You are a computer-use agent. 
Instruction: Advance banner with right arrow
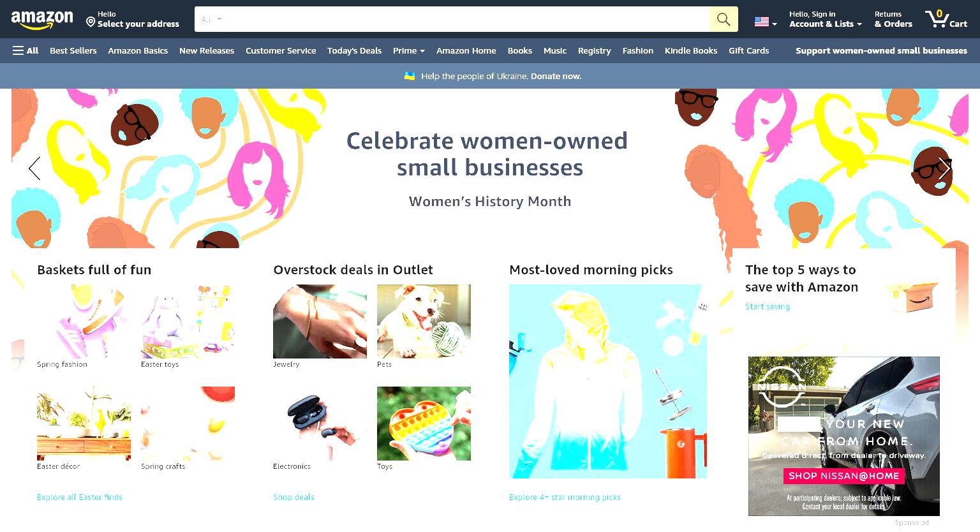coord(944,168)
